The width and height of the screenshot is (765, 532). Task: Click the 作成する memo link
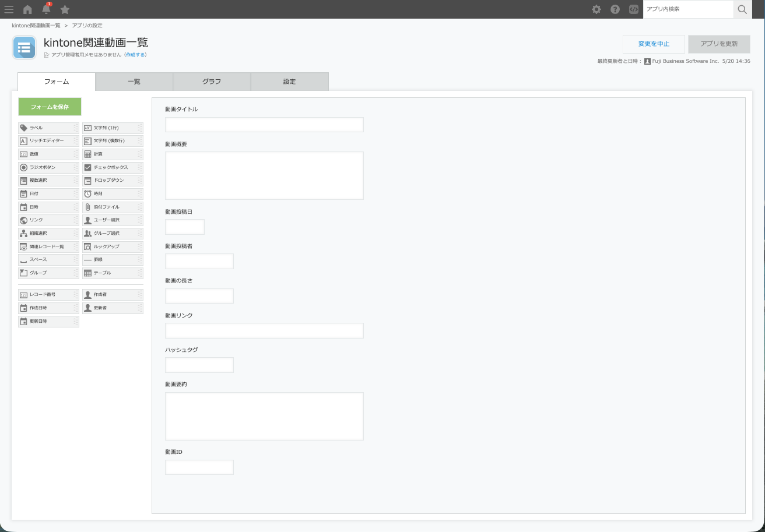click(135, 55)
